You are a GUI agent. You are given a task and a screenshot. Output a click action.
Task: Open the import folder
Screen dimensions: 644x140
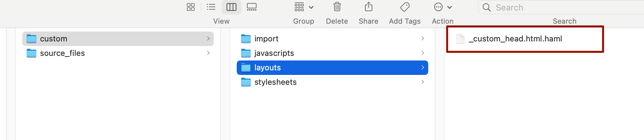click(332, 39)
